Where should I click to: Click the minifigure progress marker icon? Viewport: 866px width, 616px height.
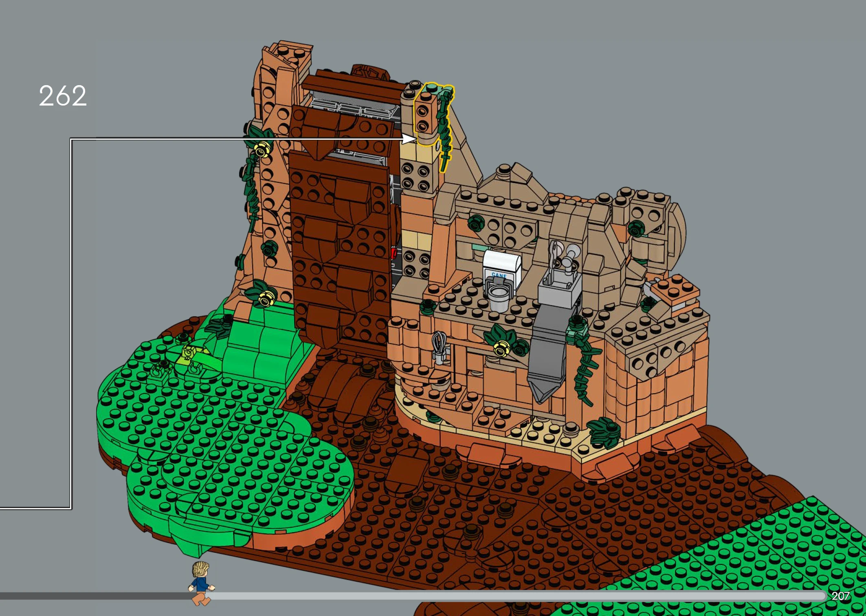click(x=201, y=583)
